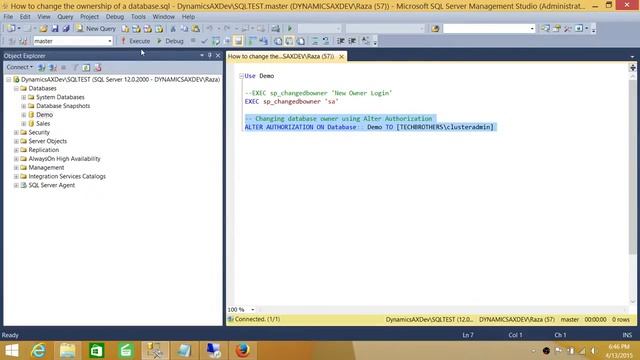Click the Connect dropdown in Object Explorer
The image size is (640, 360).
[20, 67]
